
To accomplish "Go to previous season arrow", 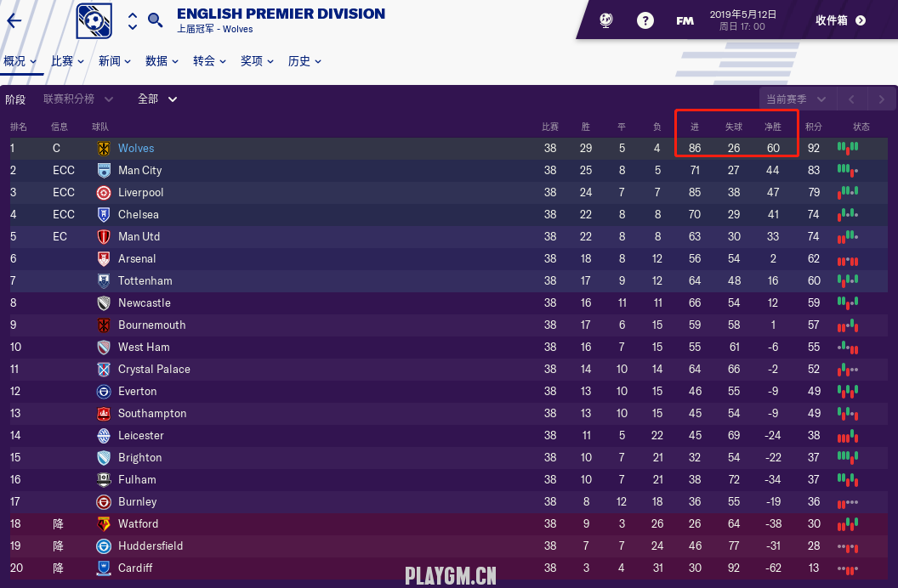I will click(x=852, y=99).
